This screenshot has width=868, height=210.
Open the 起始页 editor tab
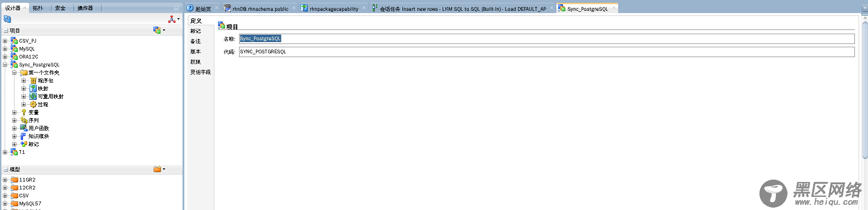click(x=203, y=9)
